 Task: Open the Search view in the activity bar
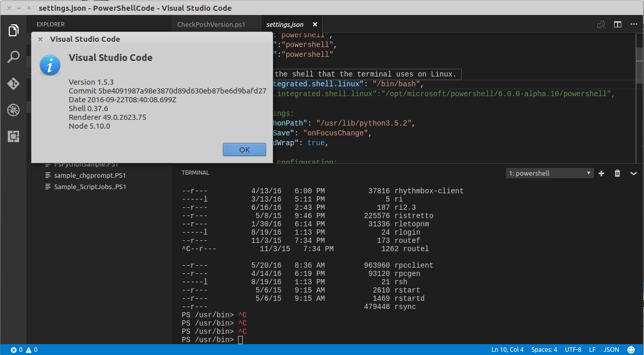pos(13,57)
